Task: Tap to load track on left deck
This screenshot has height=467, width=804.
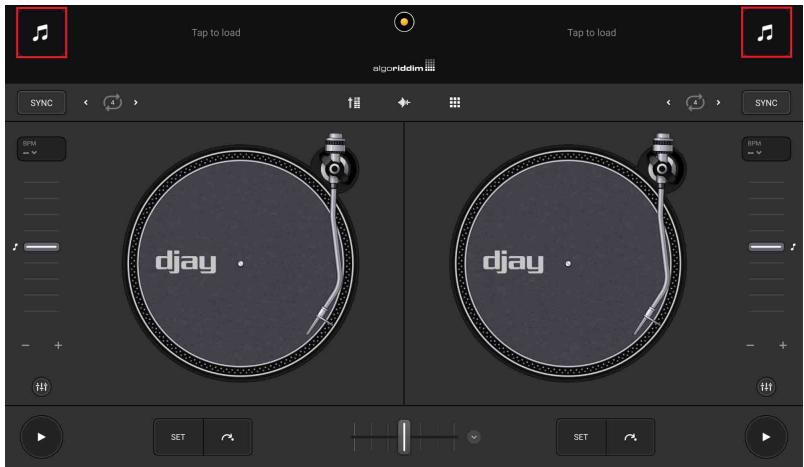Action: [216, 33]
